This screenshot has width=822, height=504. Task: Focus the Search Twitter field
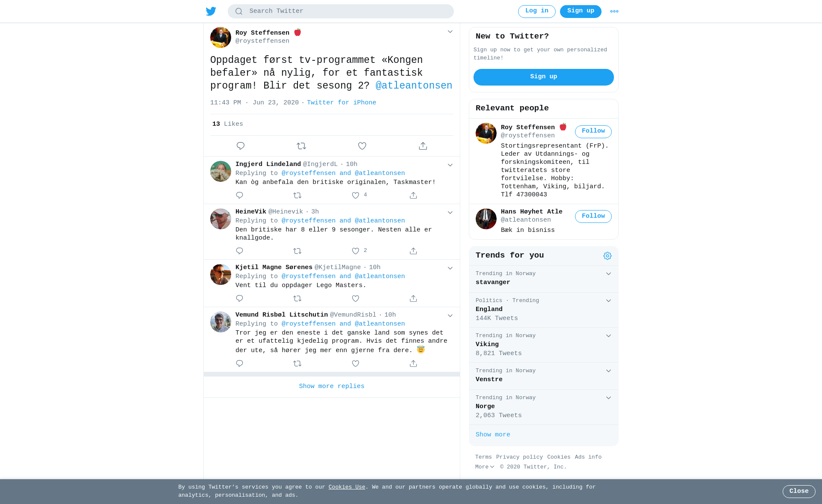coord(341,12)
